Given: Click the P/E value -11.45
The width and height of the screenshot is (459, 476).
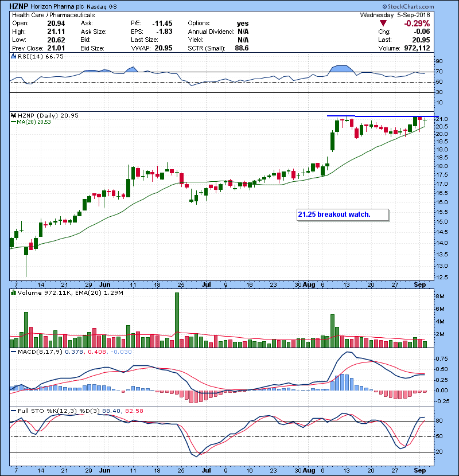Looking at the screenshot, I should coord(162,24).
